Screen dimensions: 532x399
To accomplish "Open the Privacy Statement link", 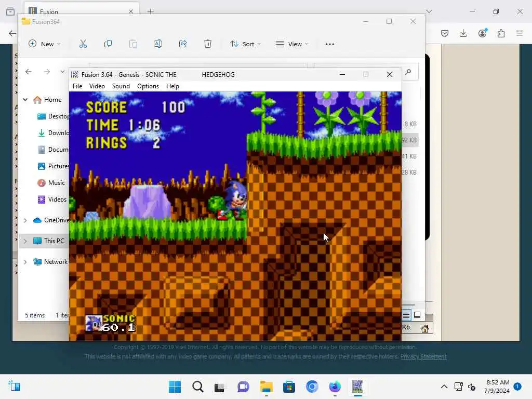I will 423,356.
